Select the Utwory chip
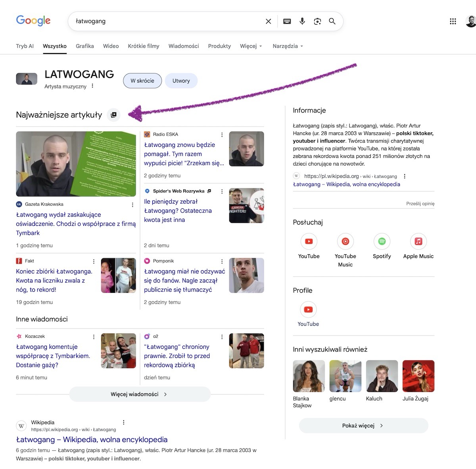476x469 pixels. point(181,81)
